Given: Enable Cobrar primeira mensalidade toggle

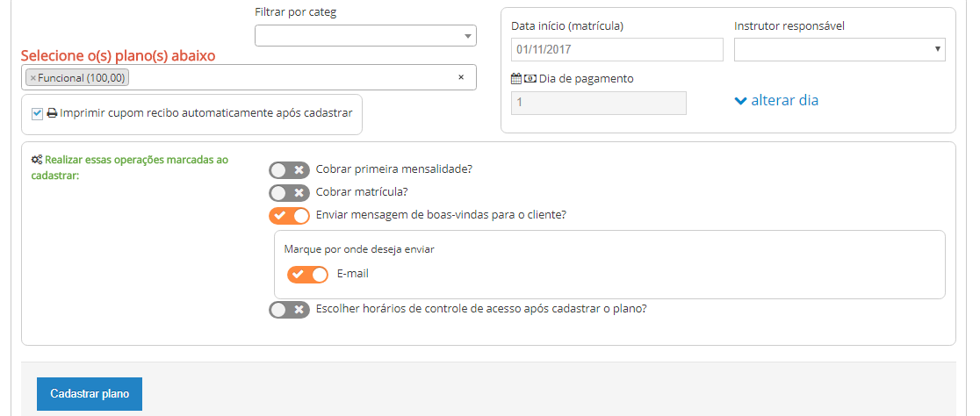Looking at the screenshot, I should coord(289,170).
